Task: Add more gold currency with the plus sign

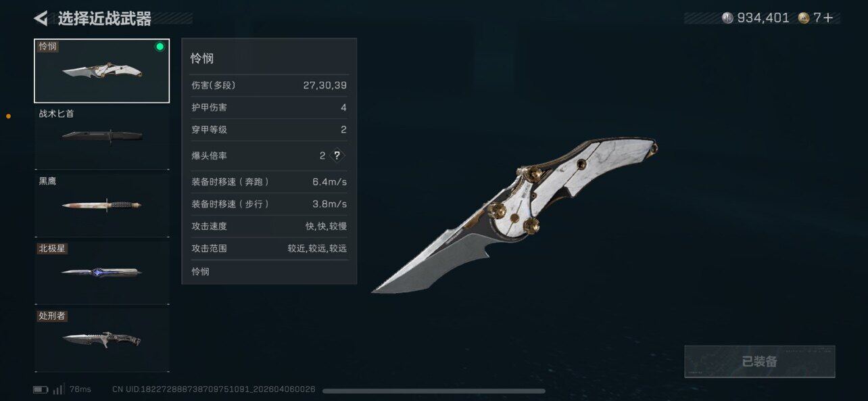Action: (x=828, y=18)
